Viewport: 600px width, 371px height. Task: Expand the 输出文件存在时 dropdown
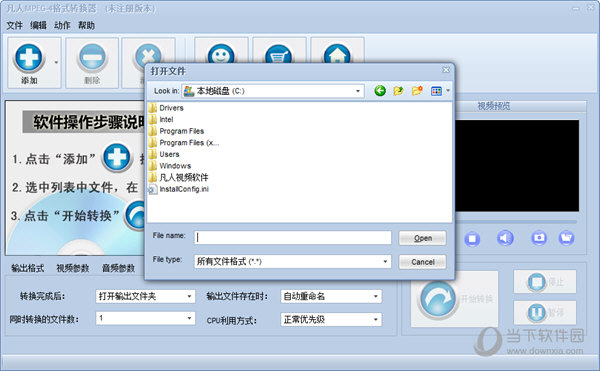click(375, 296)
